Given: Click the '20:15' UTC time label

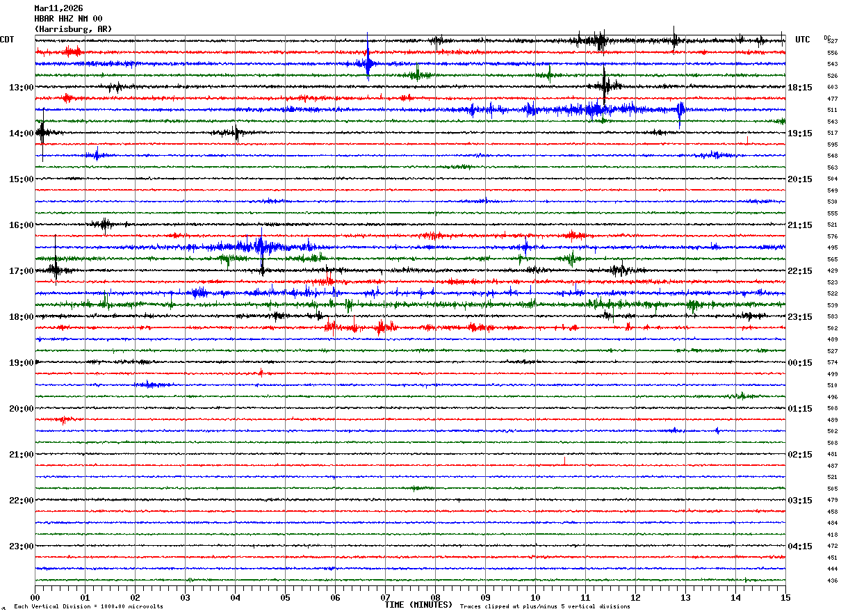Looking at the screenshot, I should 800,179.
